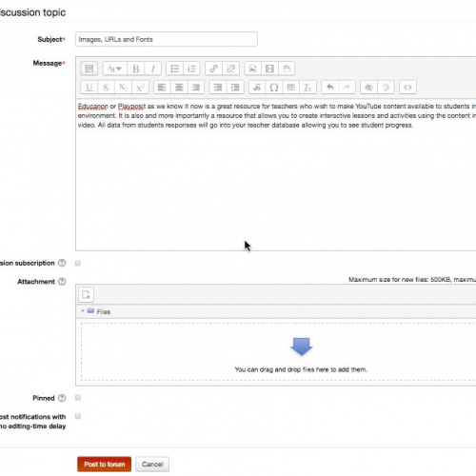Click the Cancel button

click(x=152, y=465)
